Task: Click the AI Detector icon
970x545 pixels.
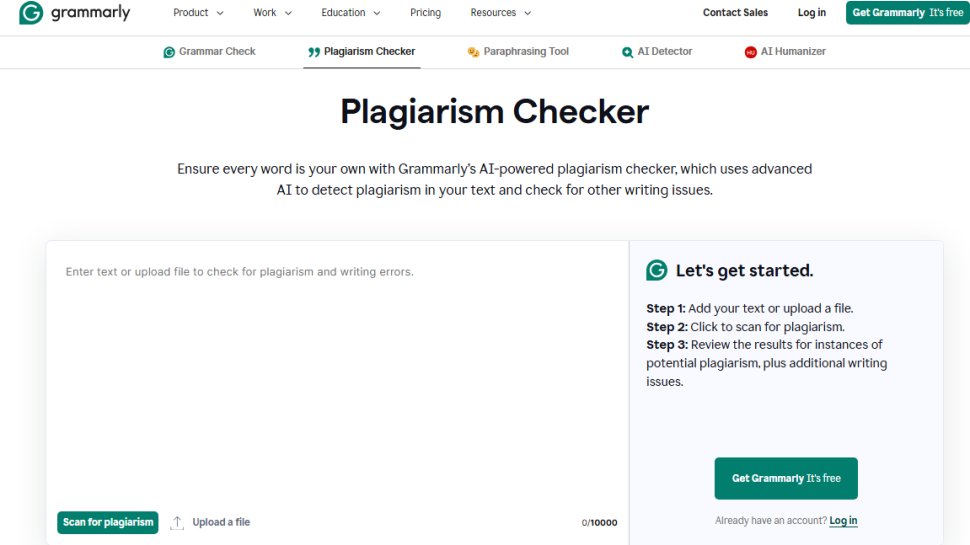Action: (627, 52)
